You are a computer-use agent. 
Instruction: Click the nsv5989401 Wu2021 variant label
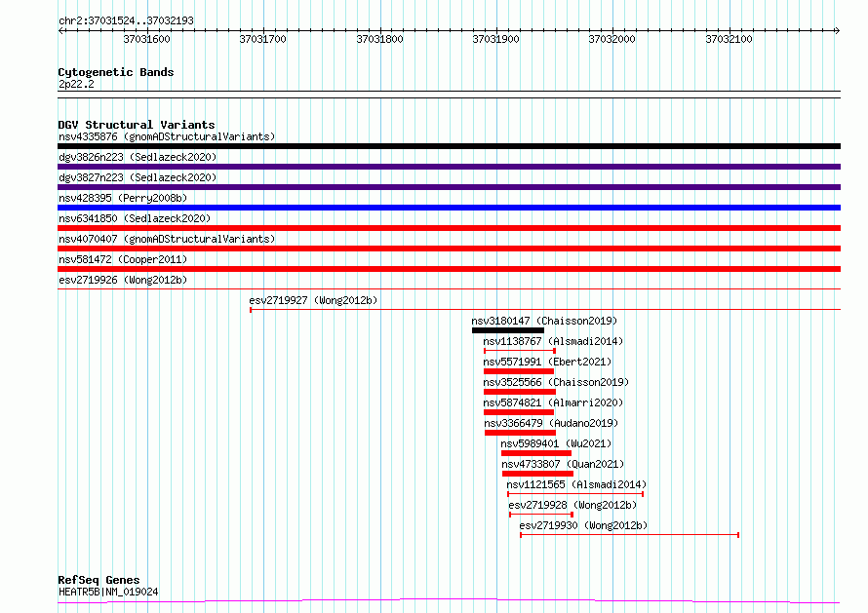click(556, 443)
